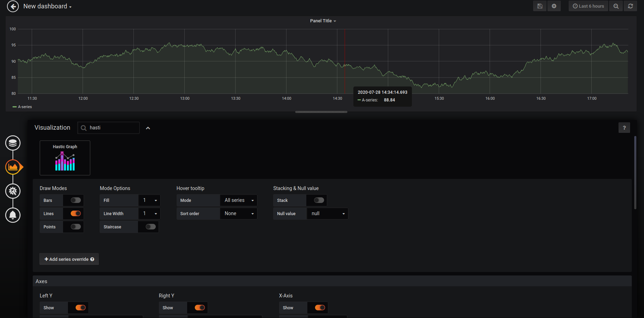Open the Hover tooltip Mode dropdown
Screen dimensions: 644x318
[239, 200]
